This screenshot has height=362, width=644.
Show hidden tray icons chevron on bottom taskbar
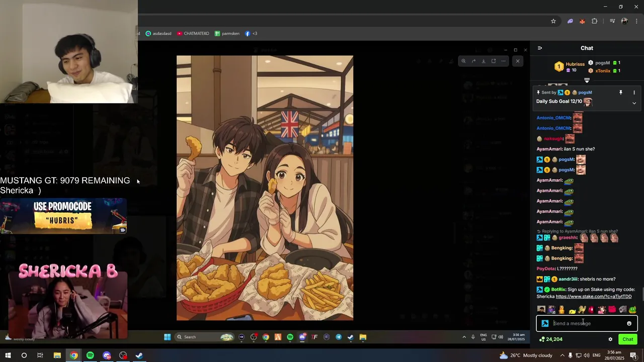(x=562, y=355)
